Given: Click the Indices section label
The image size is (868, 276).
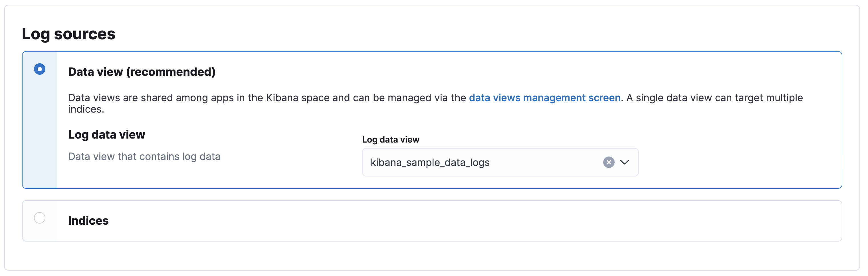Looking at the screenshot, I should click(x=88, y=221).
